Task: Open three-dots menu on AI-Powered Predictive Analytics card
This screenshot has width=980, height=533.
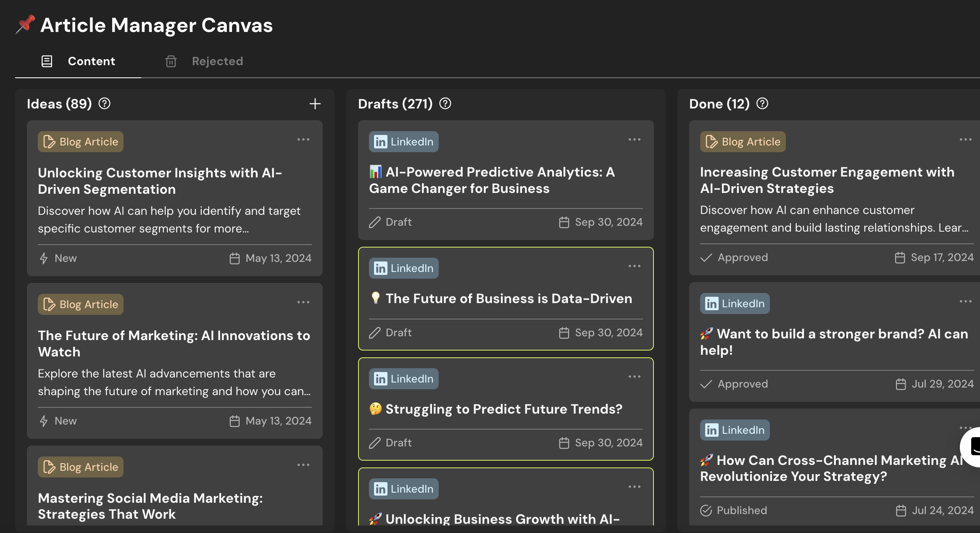Action: (634, 140)
